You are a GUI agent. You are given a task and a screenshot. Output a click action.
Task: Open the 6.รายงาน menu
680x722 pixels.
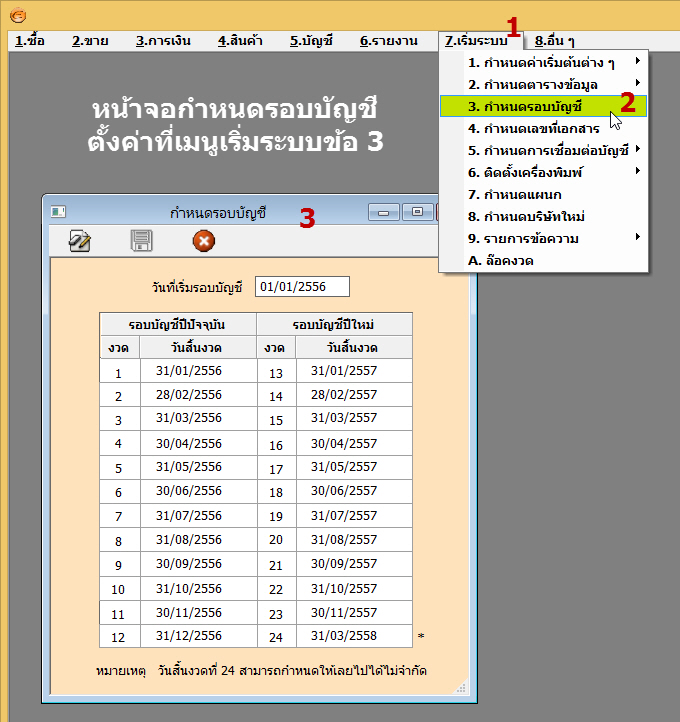pos(389,41)
